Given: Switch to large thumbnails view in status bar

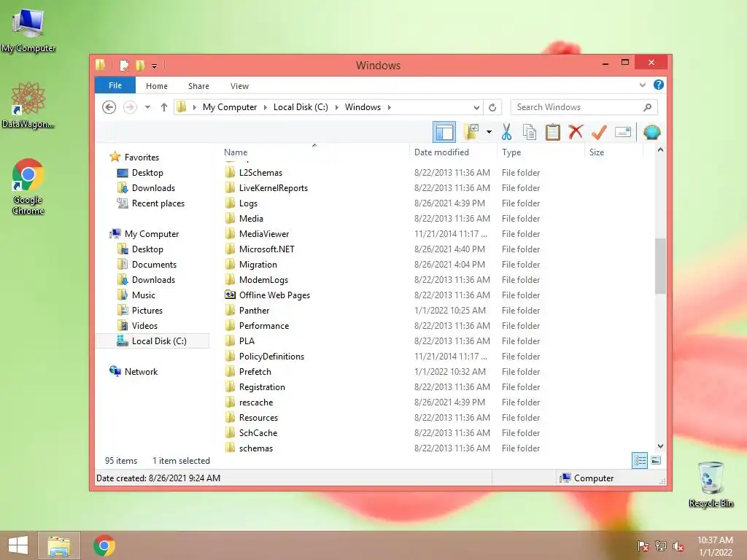Looking at the screenshot, I should (x=656, y=460).
